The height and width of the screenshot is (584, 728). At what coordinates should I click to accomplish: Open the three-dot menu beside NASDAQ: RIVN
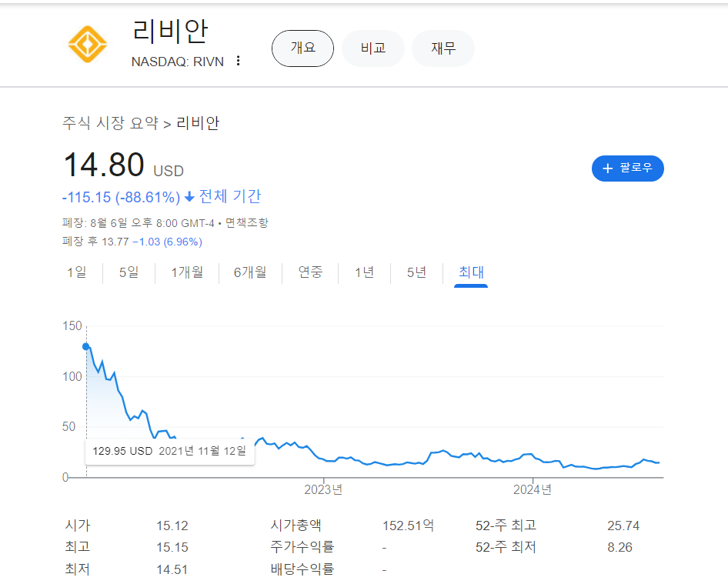pyautogui.click(x=239, y=61)
